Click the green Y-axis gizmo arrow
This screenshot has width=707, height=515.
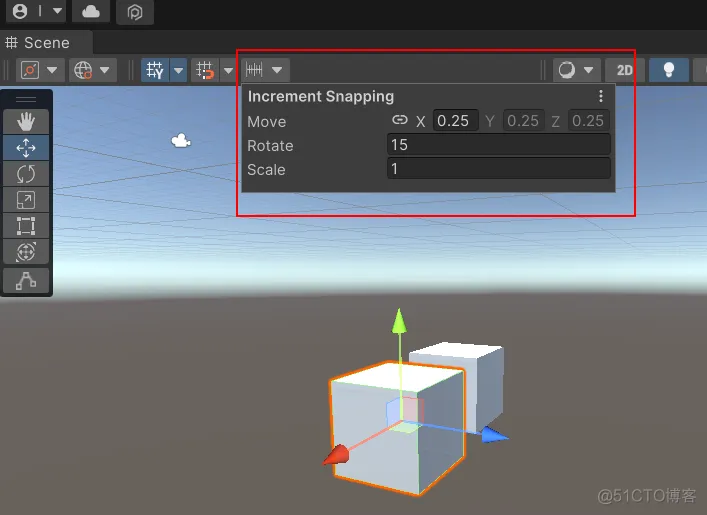click(399, 322)
